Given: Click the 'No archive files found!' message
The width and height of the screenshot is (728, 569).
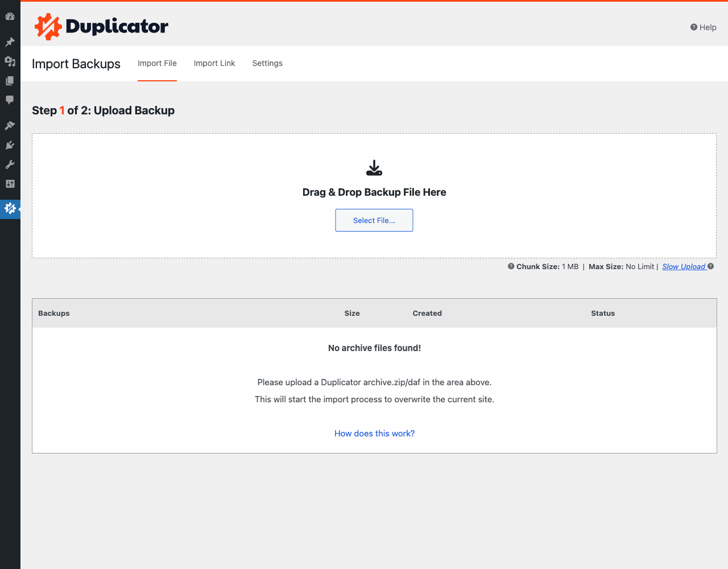Looking at the screenshot, I should click(374, 348).
